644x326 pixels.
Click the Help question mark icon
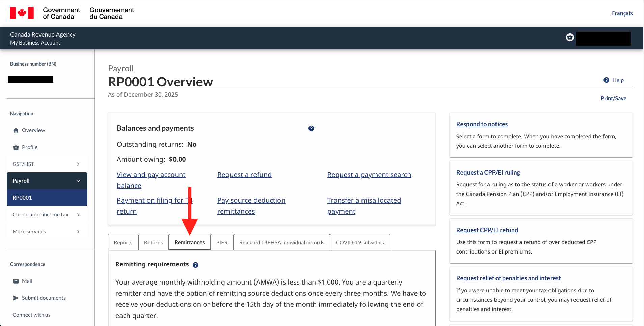606,80
